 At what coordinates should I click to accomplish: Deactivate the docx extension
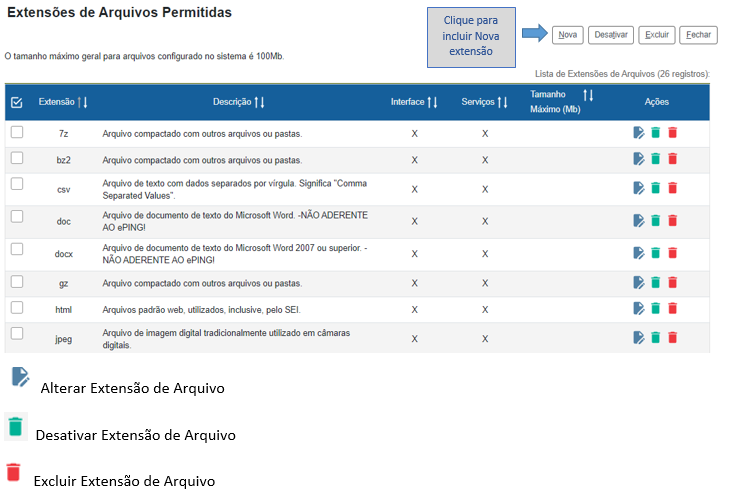656,253
